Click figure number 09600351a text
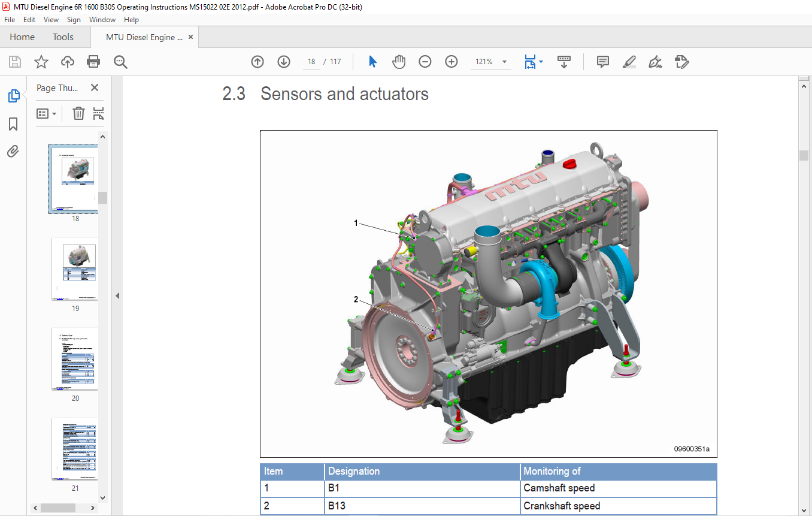Viewport: 812px width, 516px height. [692, 449]
